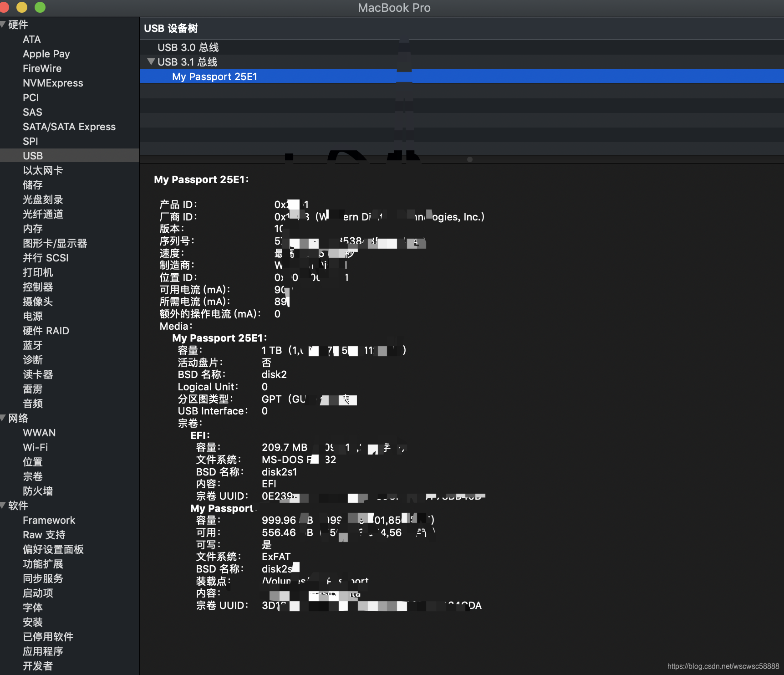Open 电源 power information
Image resolution: width=784 pixels, height=675 pixels.
(x=33, y=316)
